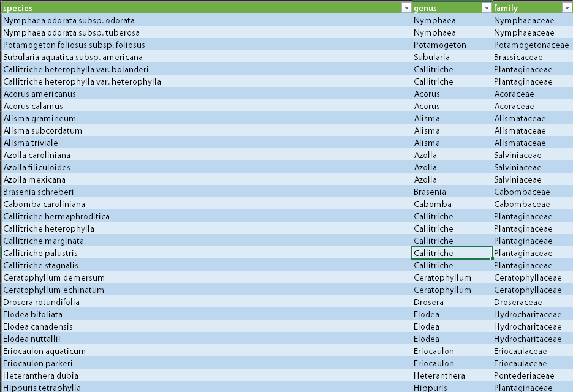The width and height of the screenshot is (573, 392).
Task: Click the 'Acorus calamus' species cell
Action: pyautogui.click(x=207, y=106)
